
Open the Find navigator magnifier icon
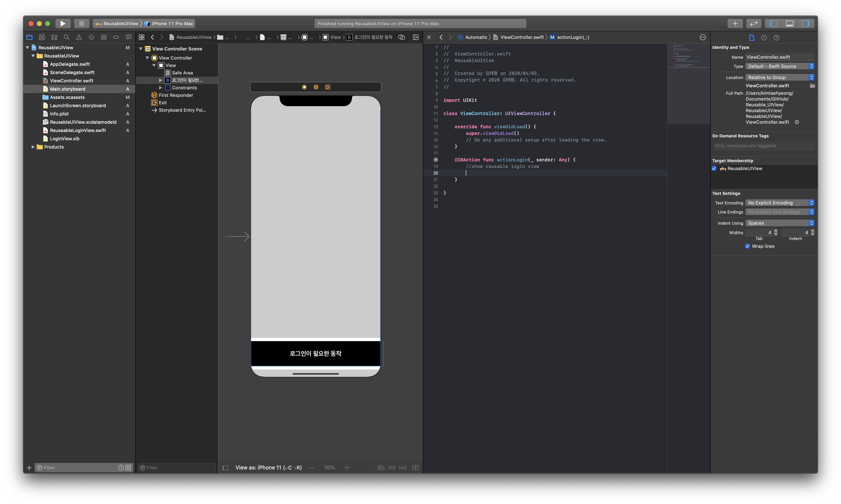(67, 37)
